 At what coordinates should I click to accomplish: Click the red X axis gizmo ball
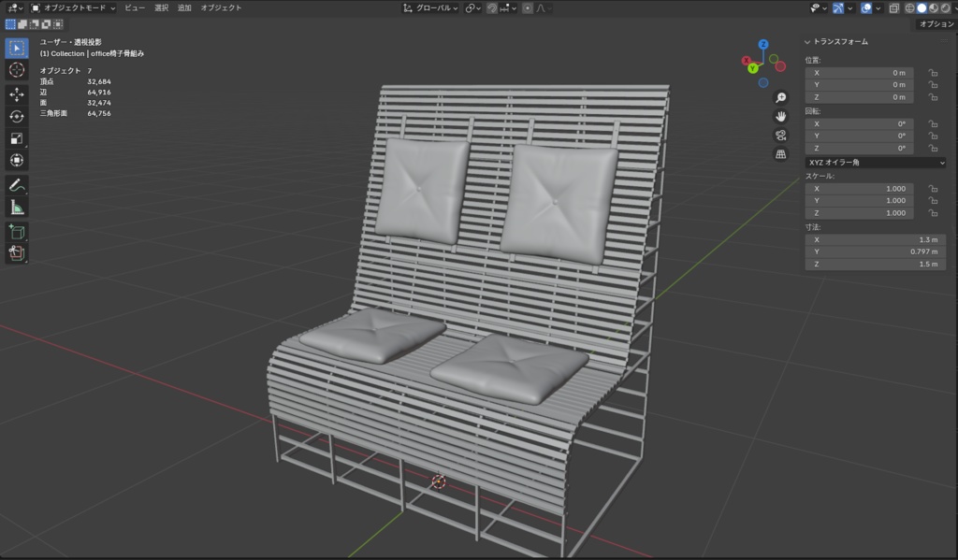click(x=746, y=61)
